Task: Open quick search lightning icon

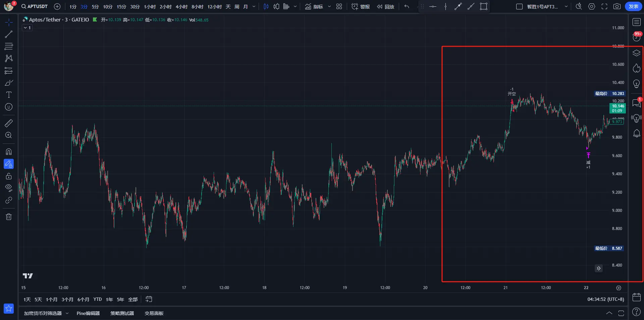Action: click(579, 7)
